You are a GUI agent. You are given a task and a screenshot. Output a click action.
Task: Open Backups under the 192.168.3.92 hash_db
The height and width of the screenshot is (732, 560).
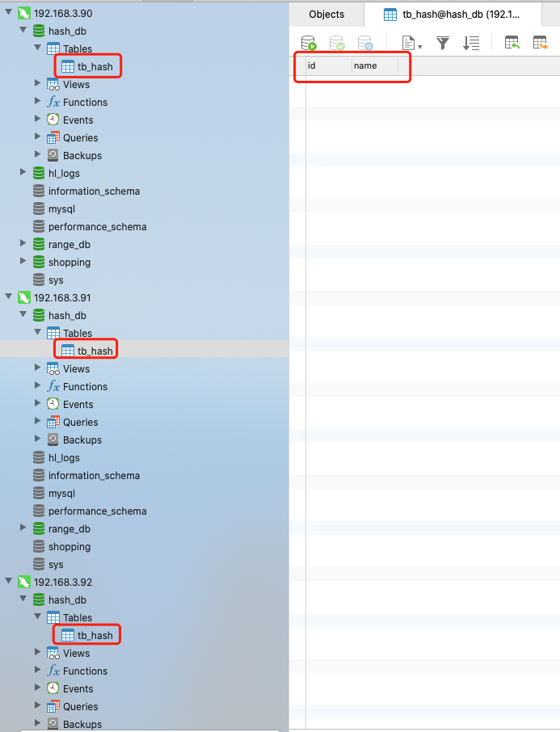[82, 724]
